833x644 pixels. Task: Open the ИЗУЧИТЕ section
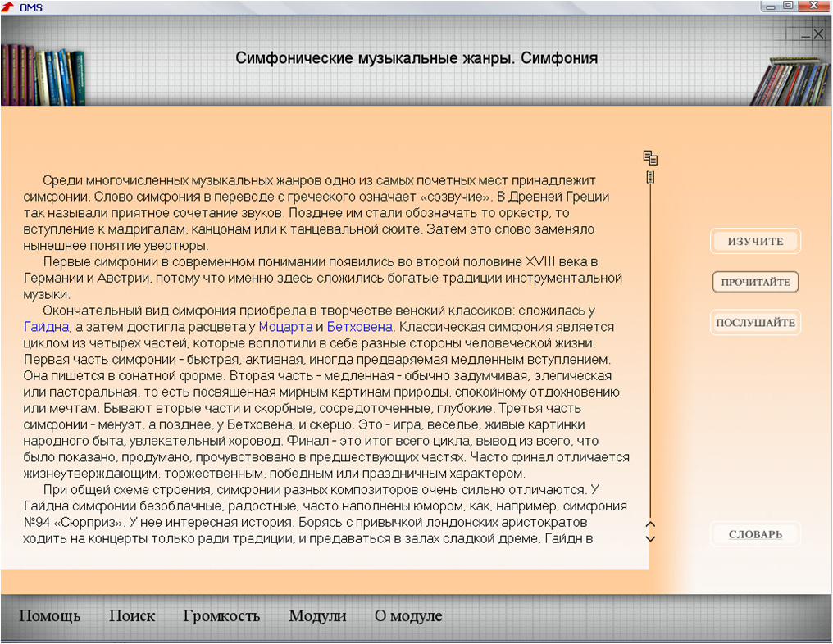click(x=755, y=241)
